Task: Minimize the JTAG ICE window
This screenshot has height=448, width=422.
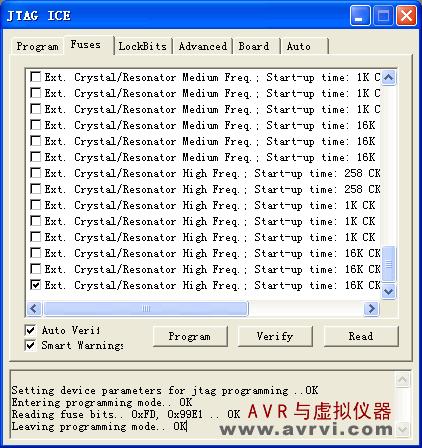Action: pyautogui.click(x=360, y=16)
